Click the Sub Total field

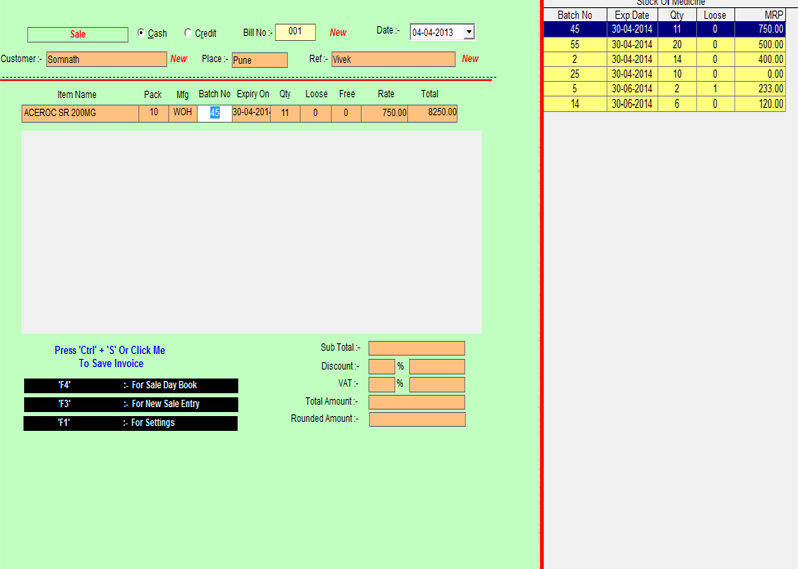point(416,348)
